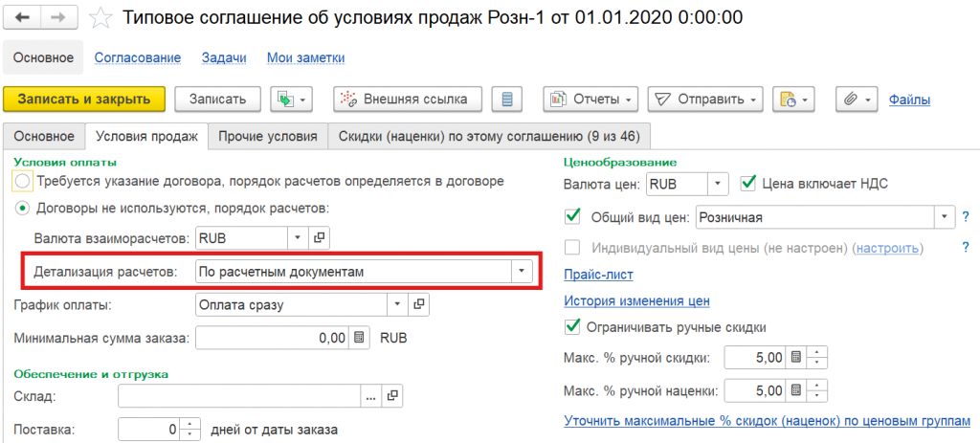Open Валюта взаиморасчетов RUB record via open icon
Viewport: 980px width, 443px height.
tap(318, 237)
